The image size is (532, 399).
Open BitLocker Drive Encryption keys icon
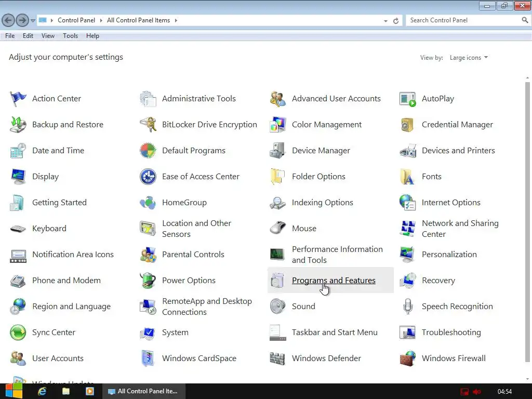click(x=148, y=125)
